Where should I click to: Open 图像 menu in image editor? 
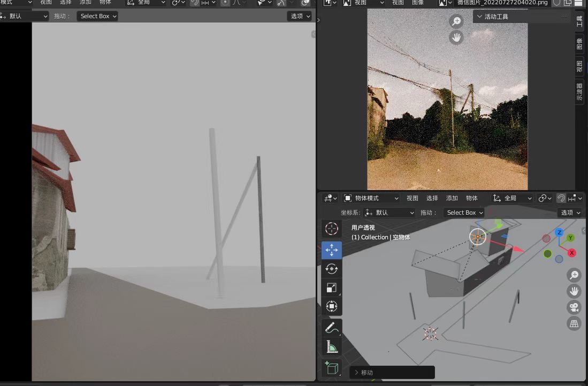[418, 3]
